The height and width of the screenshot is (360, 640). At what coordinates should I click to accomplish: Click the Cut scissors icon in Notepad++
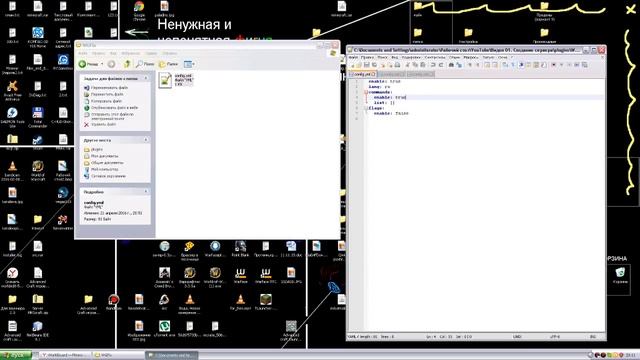[407, 65]
